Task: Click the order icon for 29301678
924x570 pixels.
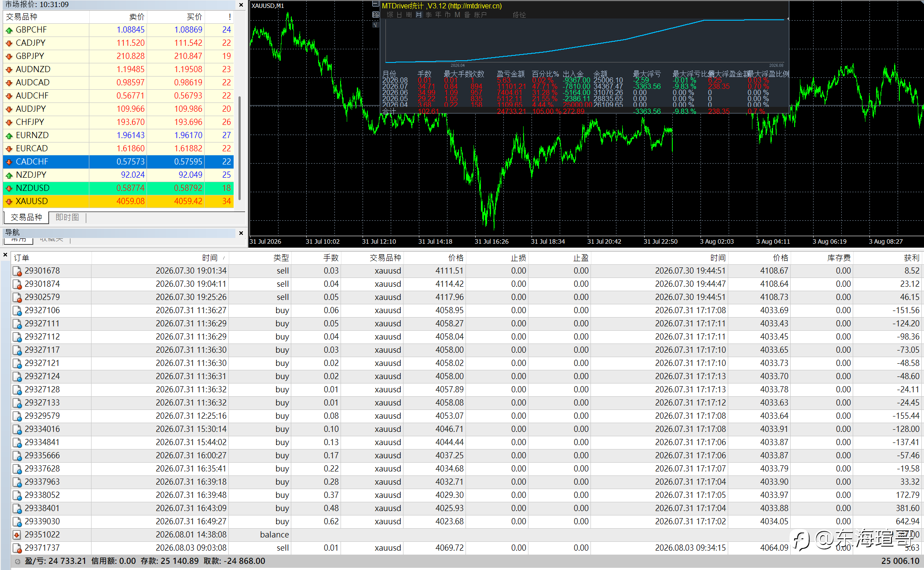Action: tap(17, 271)
